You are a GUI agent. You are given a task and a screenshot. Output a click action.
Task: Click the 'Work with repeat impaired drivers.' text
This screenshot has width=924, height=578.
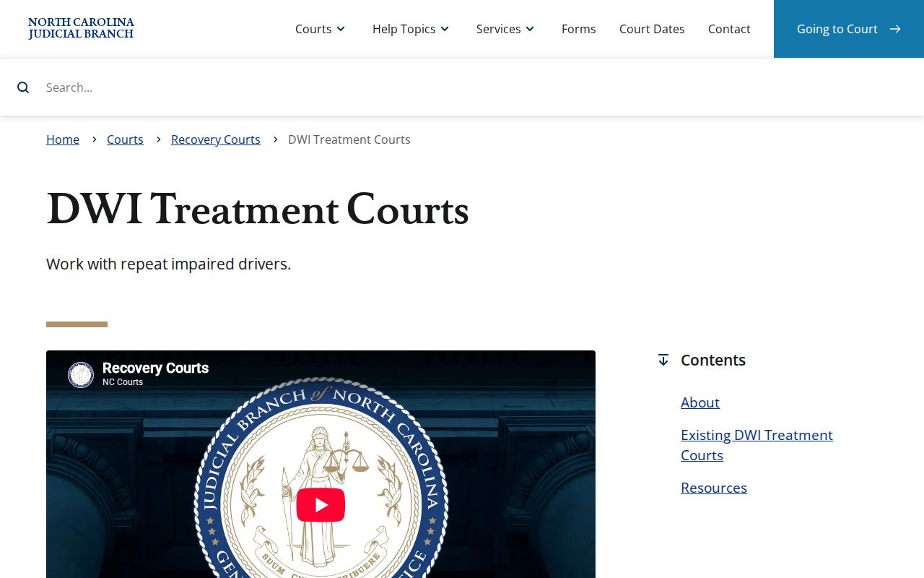click(169, 264)
